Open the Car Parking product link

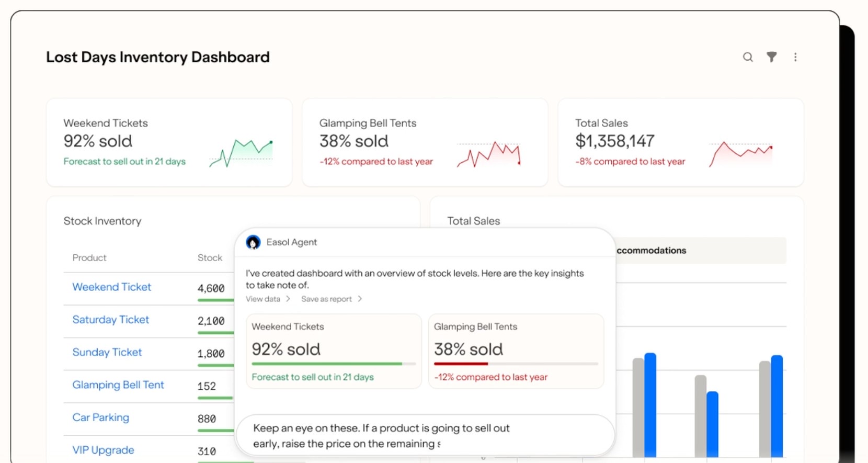(100, 417)
